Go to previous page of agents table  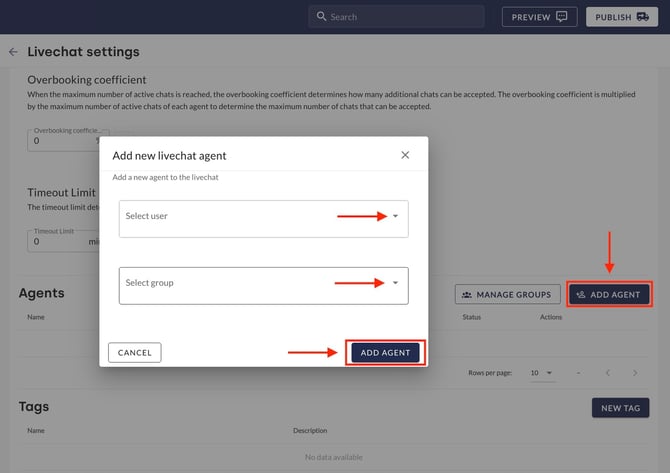(x=607, y=373)
